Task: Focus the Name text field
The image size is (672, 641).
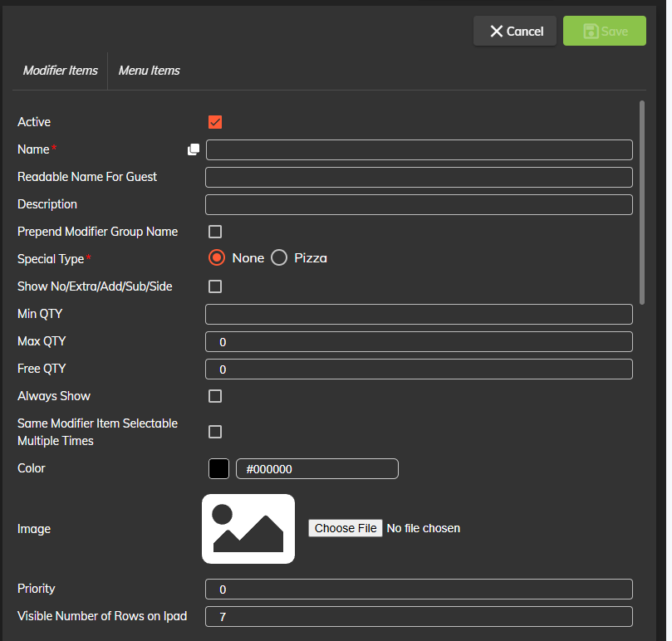Action: 419,149
